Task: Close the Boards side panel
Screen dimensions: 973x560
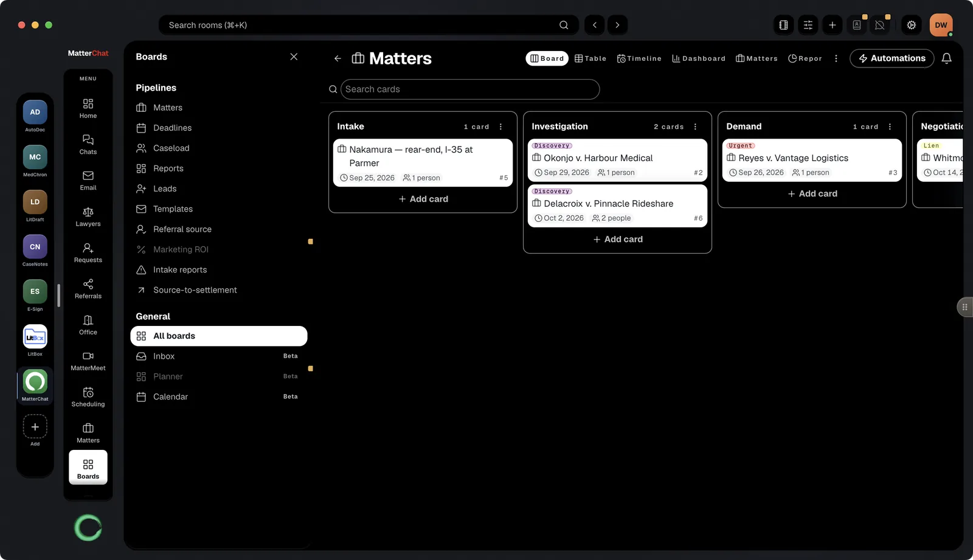Action: click(294, 57)
